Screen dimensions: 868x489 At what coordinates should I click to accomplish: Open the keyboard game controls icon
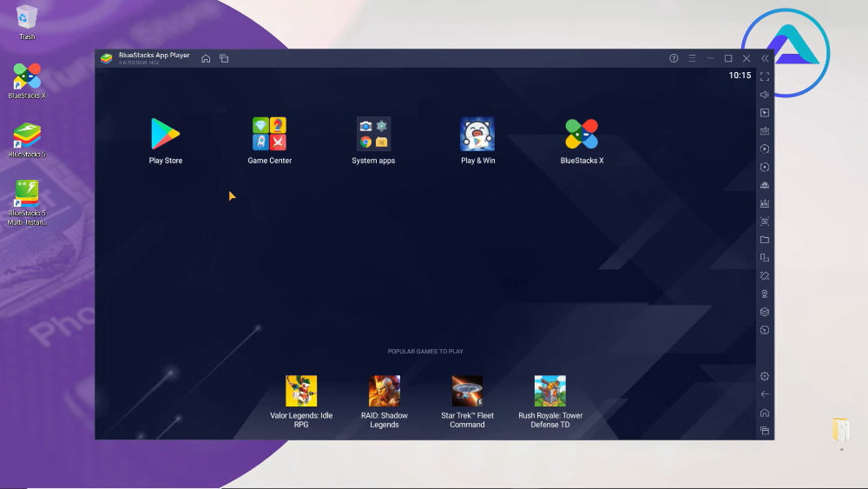coord(765,131)
